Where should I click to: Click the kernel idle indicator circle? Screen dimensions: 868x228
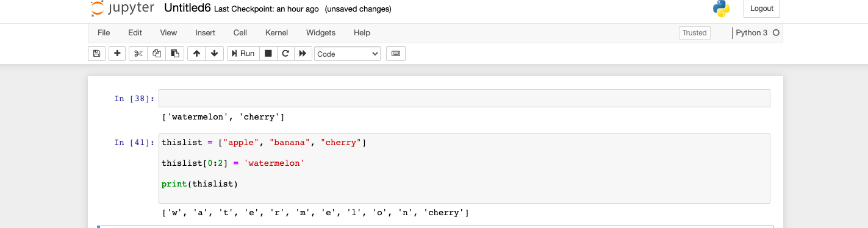tap(777, 33)
